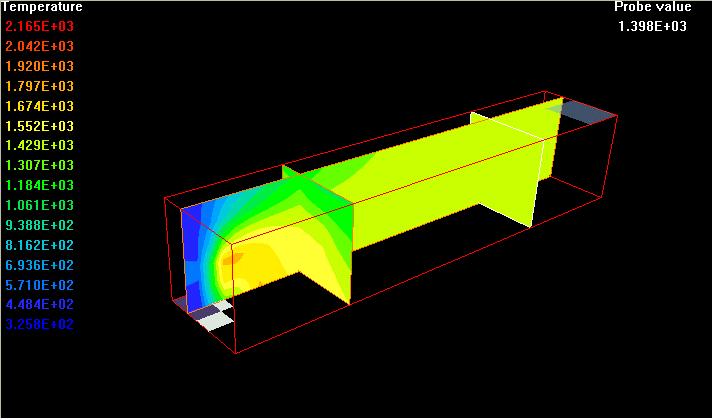
Task: Select the 1.061E+03 green legend value
Action: click(40, 205)
